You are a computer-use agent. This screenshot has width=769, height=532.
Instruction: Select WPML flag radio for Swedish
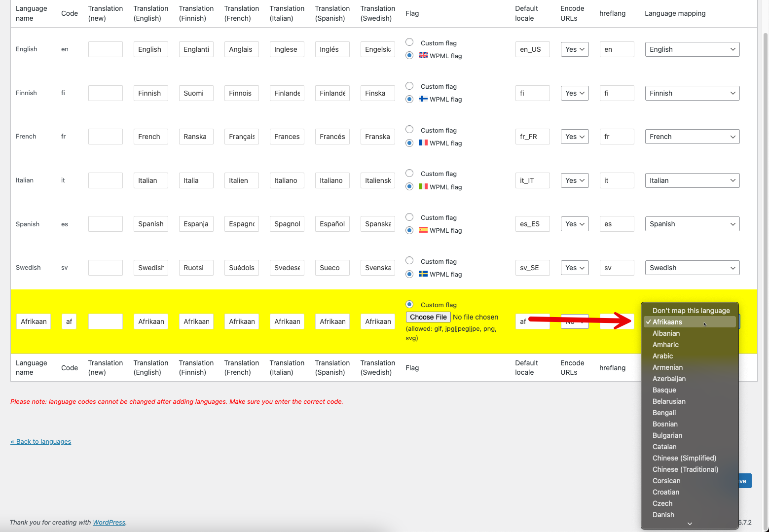[409, 274]
